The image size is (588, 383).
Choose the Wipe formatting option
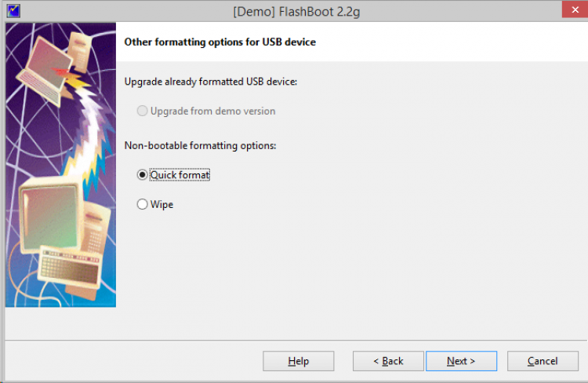[x=142, y=204]
